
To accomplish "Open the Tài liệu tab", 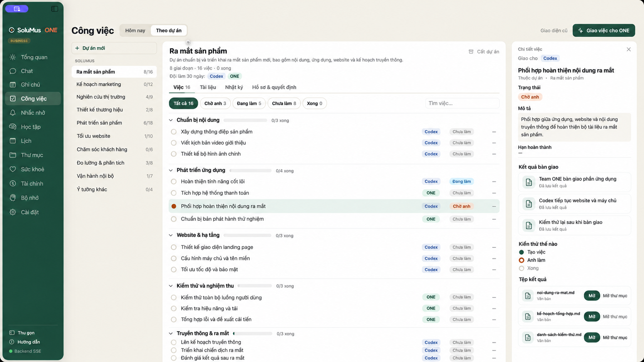I will click(208, 87).
